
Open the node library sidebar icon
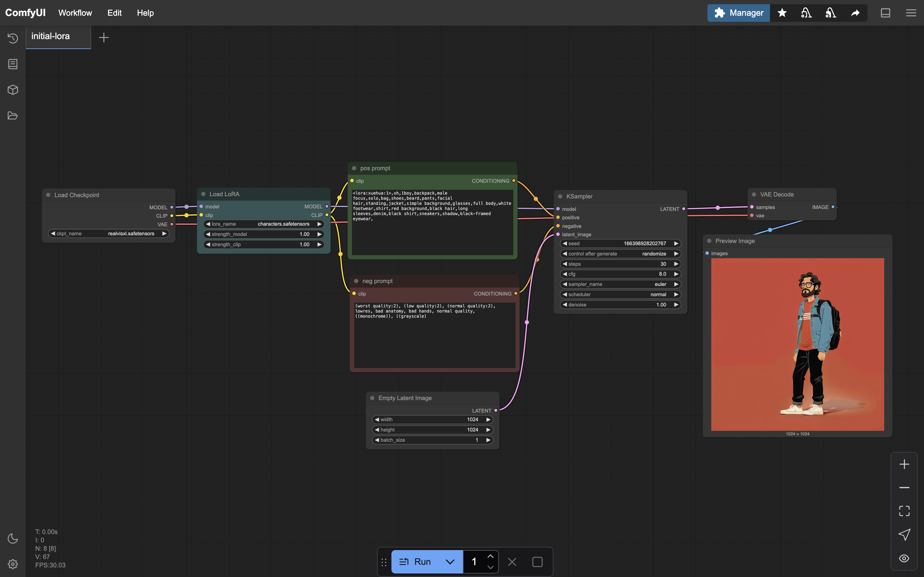point(13,64)
